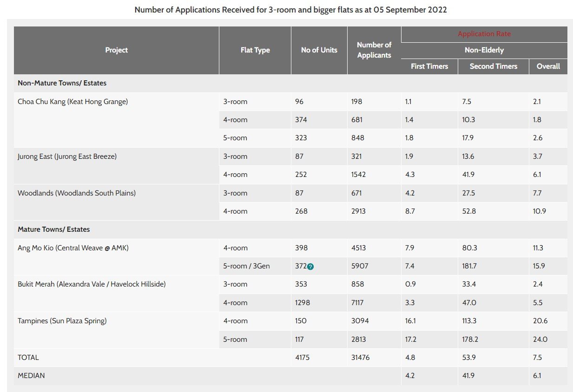Click the units value 268
Viewport: 573px width, 392px height.
coord(301,211)
